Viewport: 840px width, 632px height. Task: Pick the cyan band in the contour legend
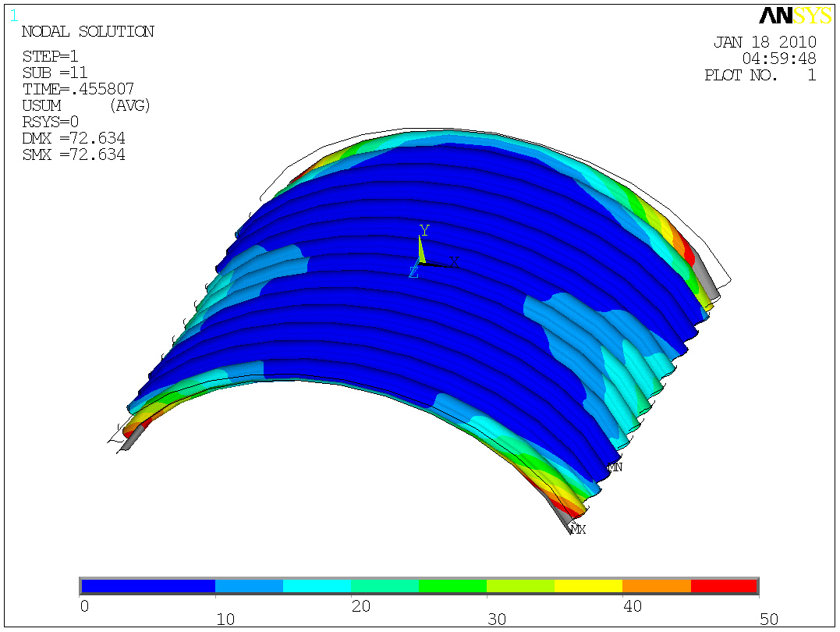coord(317,586)
